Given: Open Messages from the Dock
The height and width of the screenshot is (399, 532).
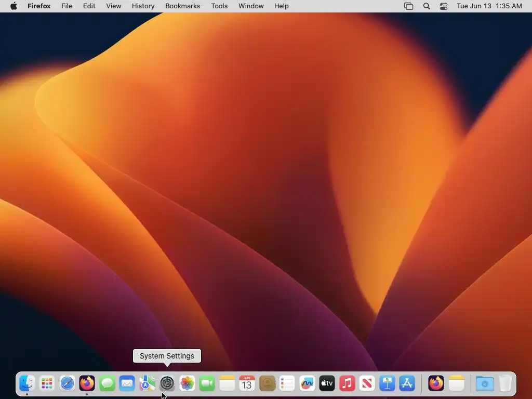Looking at the screenshot, I should (x=107, y=383).
